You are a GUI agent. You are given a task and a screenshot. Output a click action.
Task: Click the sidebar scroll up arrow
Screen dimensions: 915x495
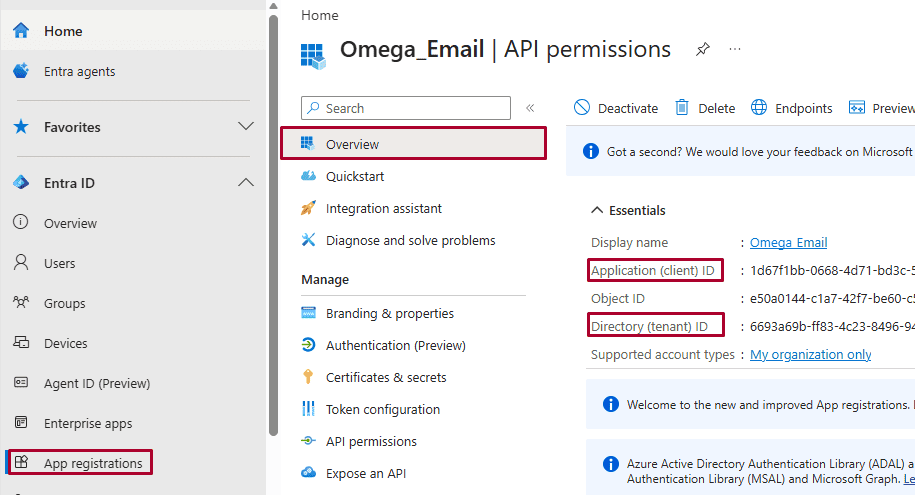273,6
